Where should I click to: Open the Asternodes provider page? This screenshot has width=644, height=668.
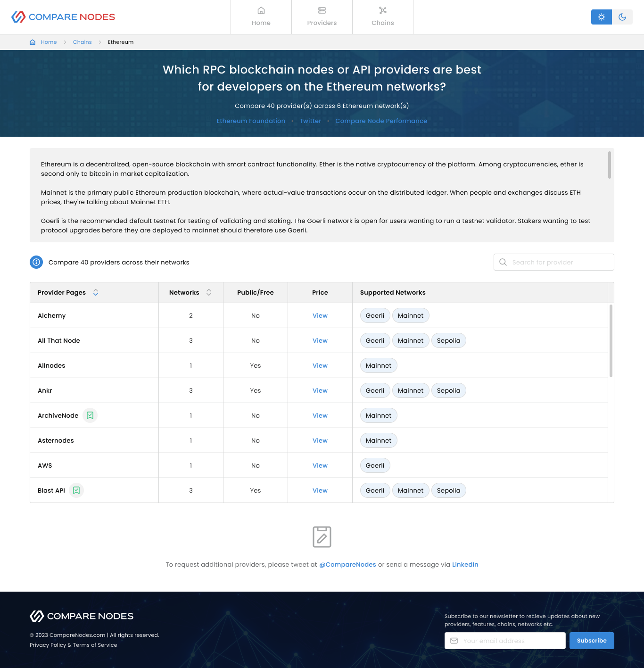(56, 440)
